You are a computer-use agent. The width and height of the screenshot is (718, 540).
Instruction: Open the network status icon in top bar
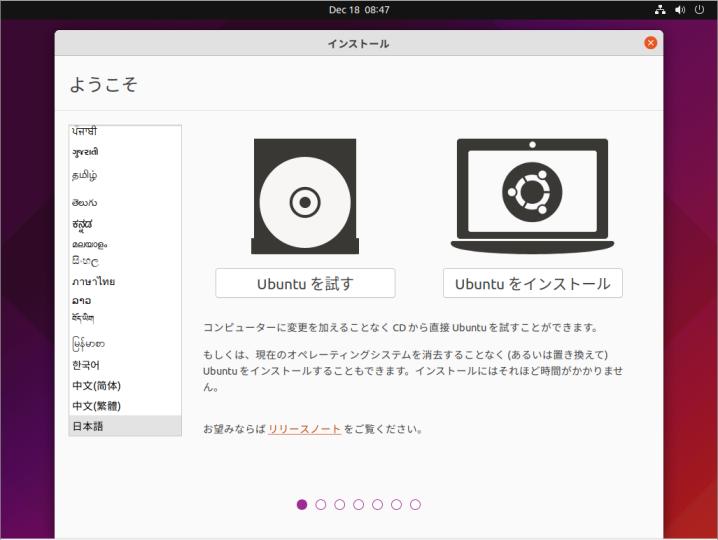tap(660, 10)
